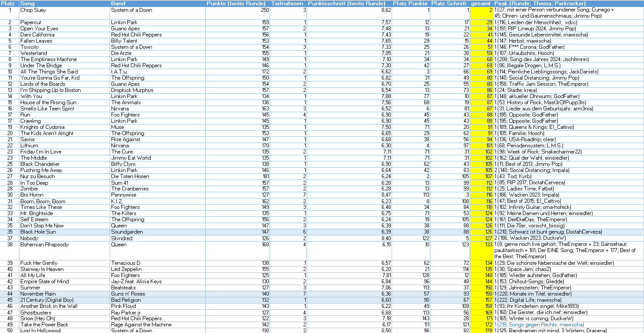Click the Punkte value 250 for Chop Suey
Image resolution: width=644 pixels, height=333 pixels.
point(265,10)
